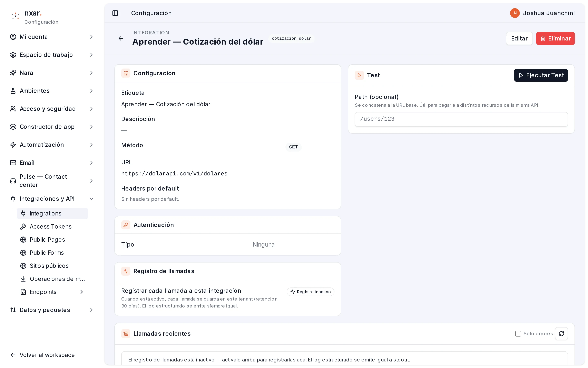Open the Operaciones de m... menu item
Viewport: 588px width, 368px height.
coord(52,279)
